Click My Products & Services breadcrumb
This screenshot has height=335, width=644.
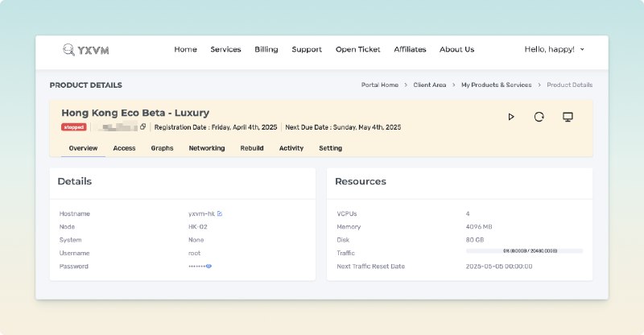(x=496, y=85)
